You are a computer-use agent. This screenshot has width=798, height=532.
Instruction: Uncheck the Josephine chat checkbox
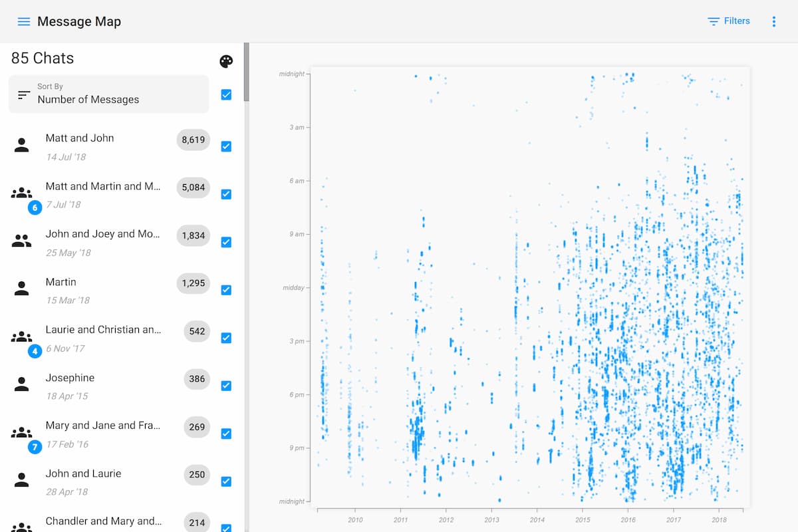click(226, 386)
